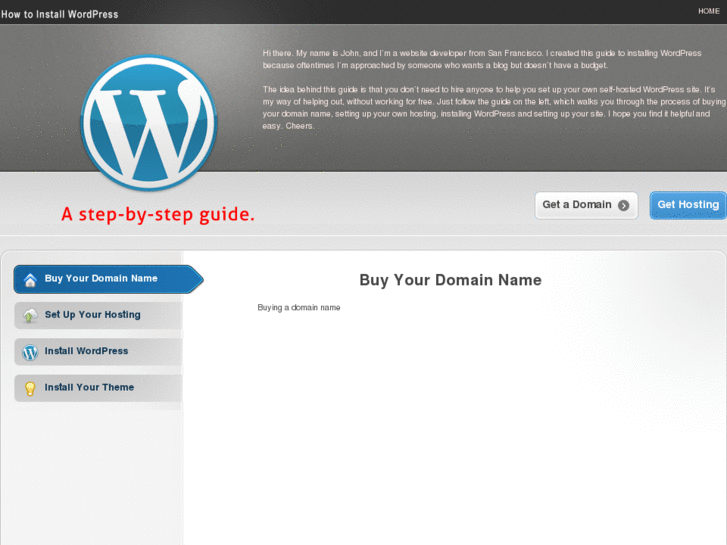Click the How to Install WordPress site title
727x545 pixels.
click(59, 14)
